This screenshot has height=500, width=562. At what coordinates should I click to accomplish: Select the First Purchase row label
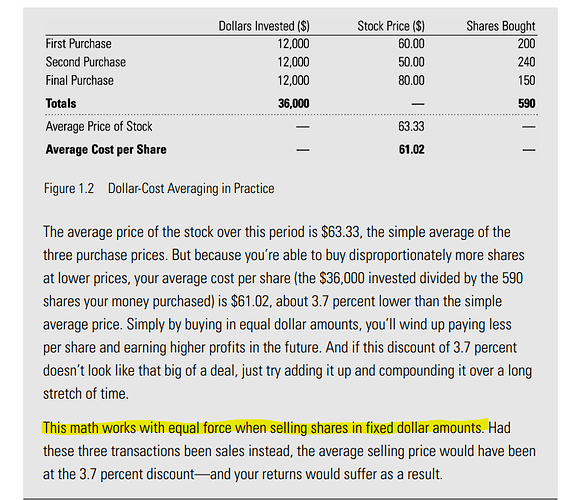click(x=78, y=44)
